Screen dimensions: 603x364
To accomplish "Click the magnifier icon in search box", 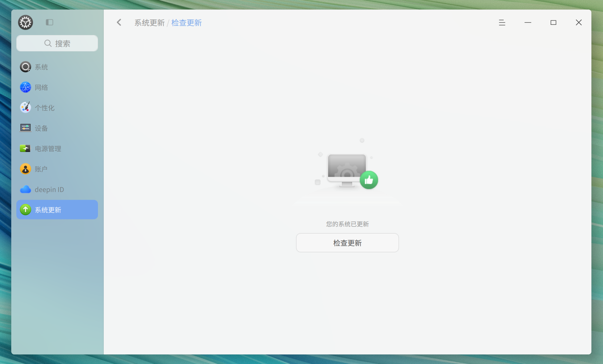I will point(48,43).
